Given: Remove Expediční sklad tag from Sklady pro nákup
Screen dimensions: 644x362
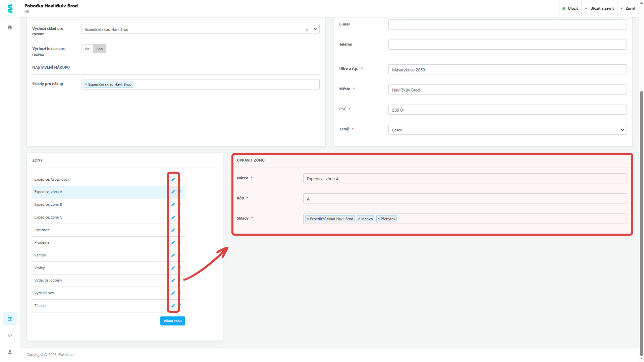Looking at the screenshot, I should (86, 84).
